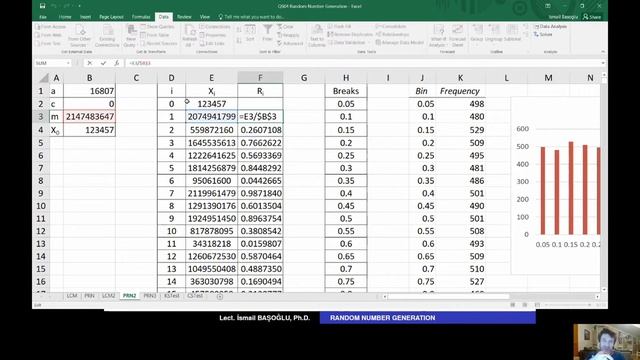Click Show Queries button
Image resolution: width=640 pixels, height=360 pixels.
click(158, 27)
